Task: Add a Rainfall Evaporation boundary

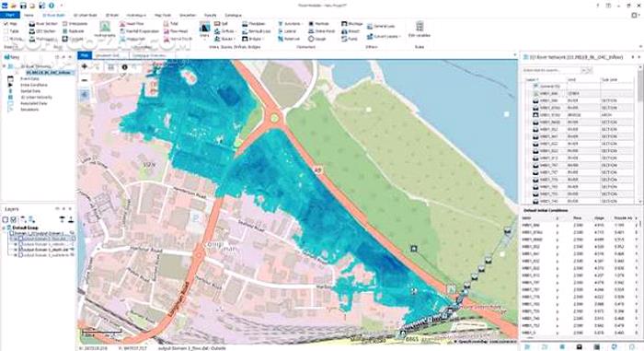Action: coord(139,31)
